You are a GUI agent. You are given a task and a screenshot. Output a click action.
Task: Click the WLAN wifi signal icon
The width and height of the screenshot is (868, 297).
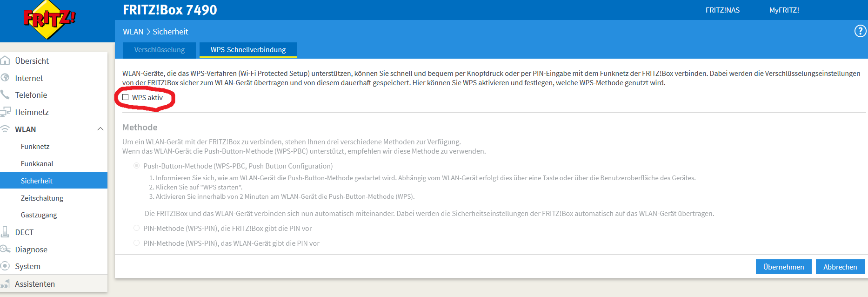(x=5, y=129)
